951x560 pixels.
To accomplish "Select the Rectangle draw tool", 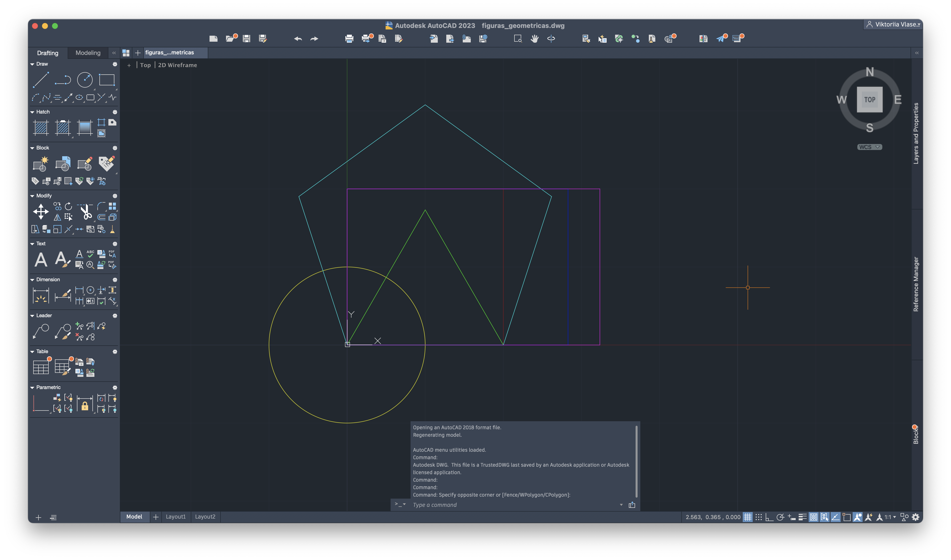I will 106,80.
